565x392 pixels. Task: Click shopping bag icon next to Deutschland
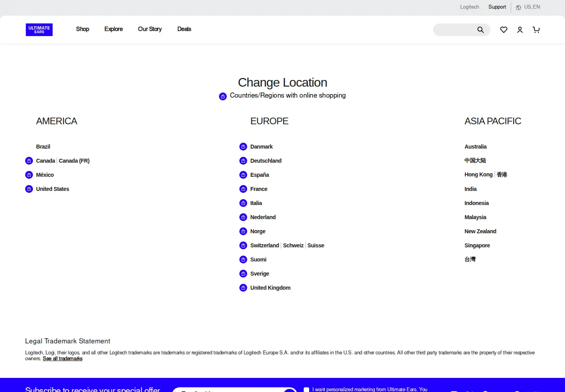243,161
